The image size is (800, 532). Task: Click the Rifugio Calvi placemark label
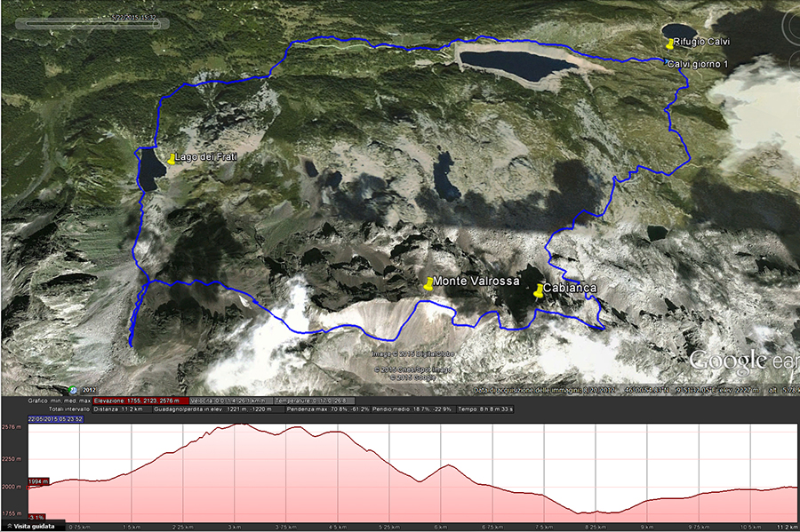701,42
